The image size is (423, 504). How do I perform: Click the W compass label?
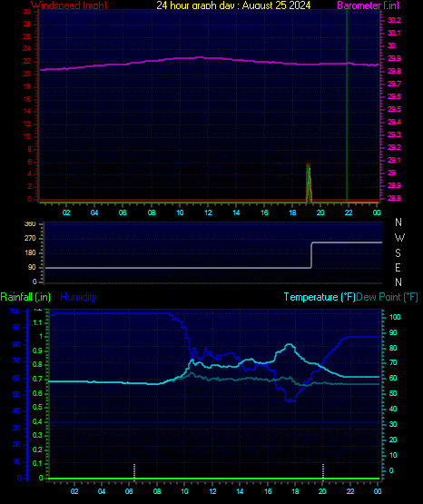[399, 238]
